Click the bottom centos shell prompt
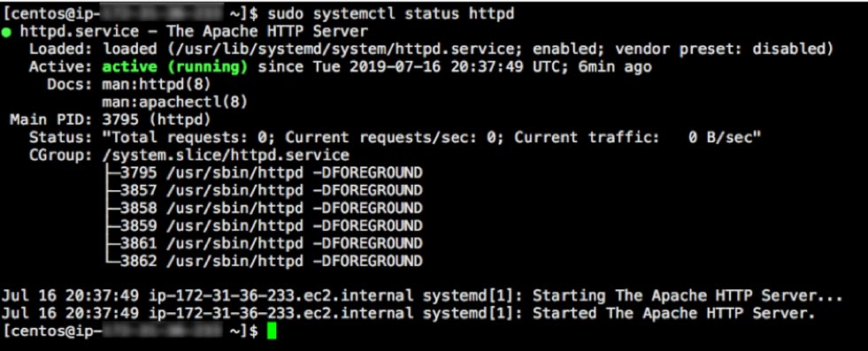Viewport: 868px width, 351px height. (x=130, y=331)
